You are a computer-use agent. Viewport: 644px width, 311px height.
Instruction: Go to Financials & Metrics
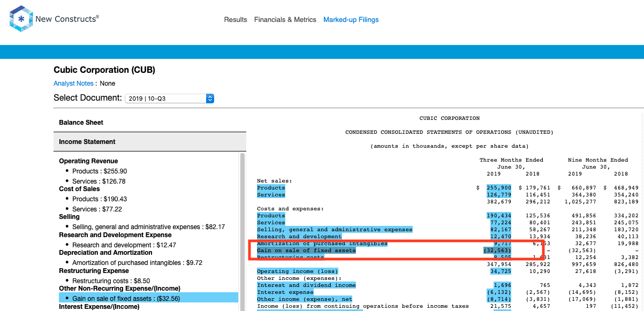(285, 20)
